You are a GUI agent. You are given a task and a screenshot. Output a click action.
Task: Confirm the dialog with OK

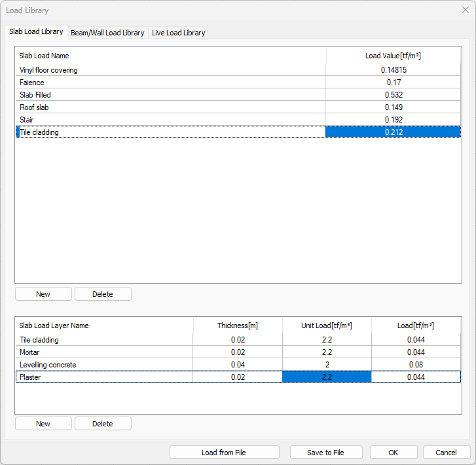click(x=393, y=453)
